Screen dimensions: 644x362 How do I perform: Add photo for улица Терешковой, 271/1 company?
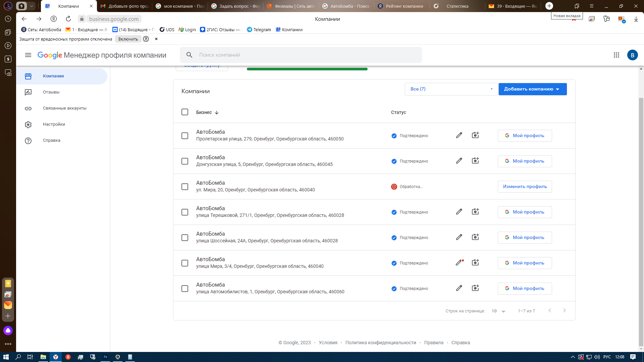click(x=475, y=212)
